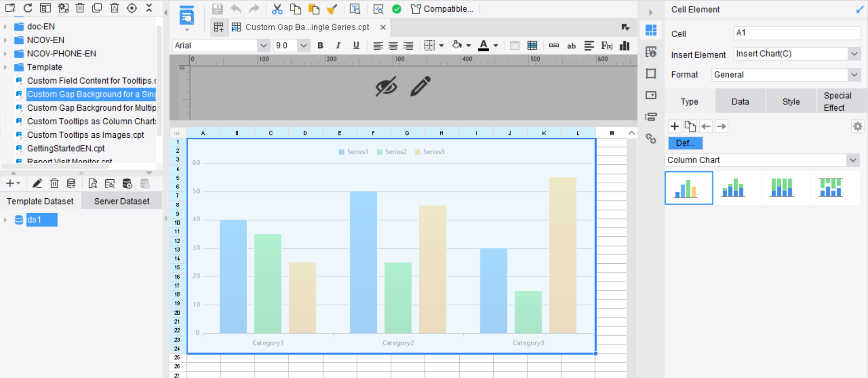
Task: Switch to the Server Dataset tab
Action: click(122, 201)
